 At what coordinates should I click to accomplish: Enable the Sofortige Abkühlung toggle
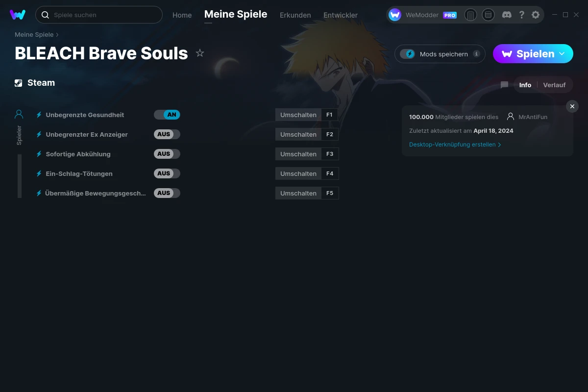pos(167,153)
